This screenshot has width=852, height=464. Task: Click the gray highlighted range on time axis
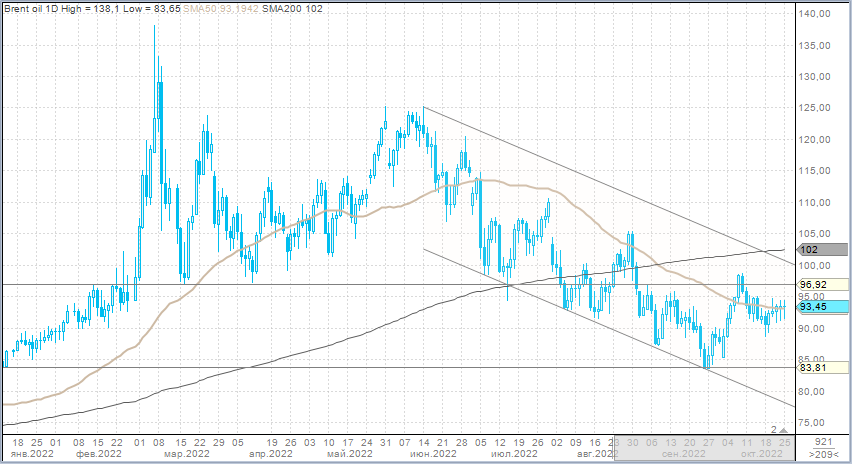coord(700,447)
